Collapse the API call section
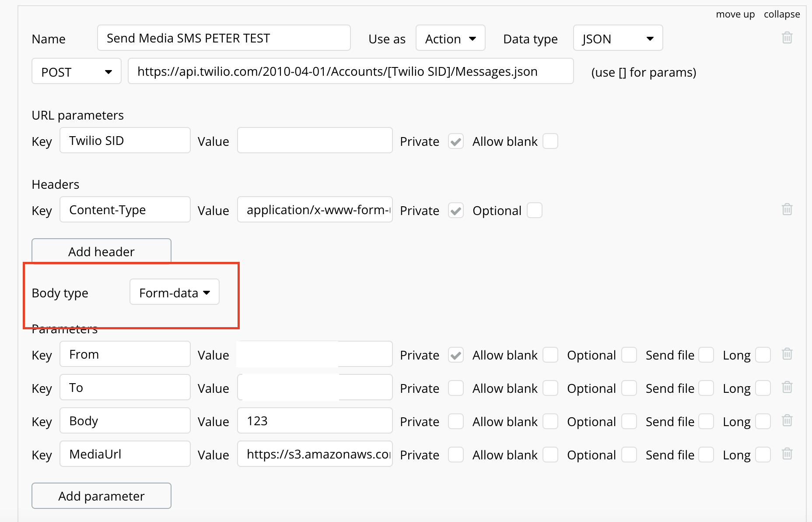812x522 pixels. click(x=782, y=14)
